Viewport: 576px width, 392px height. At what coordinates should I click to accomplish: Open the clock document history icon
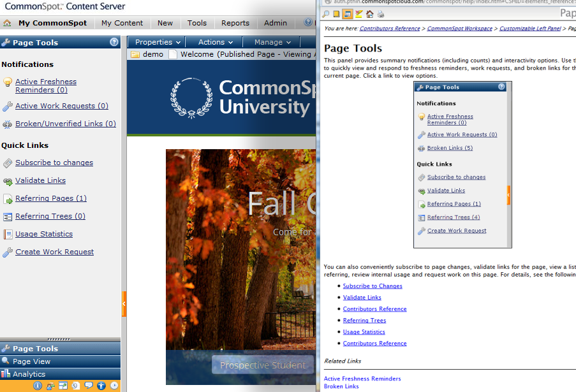click(x=76, y=386)
